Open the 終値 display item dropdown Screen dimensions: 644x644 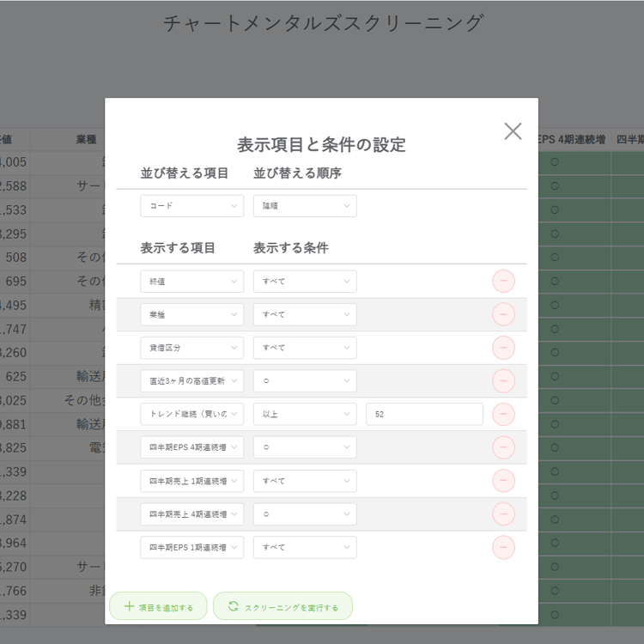pyautogui.click(x=191, y=282)
